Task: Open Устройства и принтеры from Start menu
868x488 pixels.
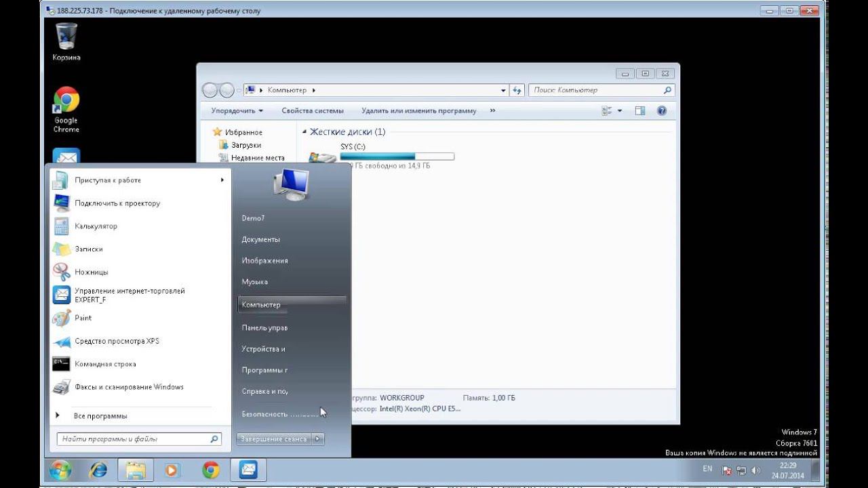Action: tap(263, 349)
